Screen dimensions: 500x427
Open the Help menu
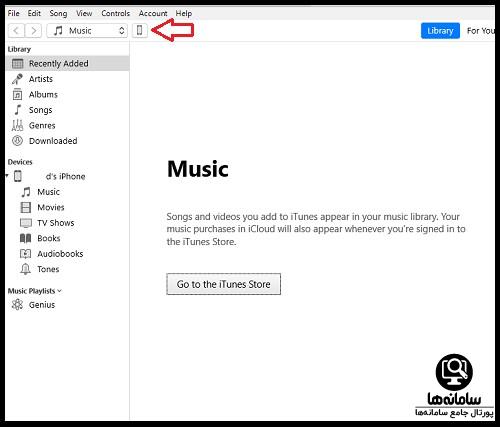[184, 13]
